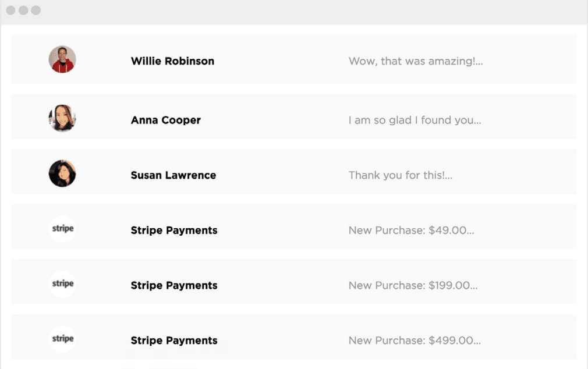Click Susan Lawrence's avatar picture
Image resolution: width=588 pixels, height=369 pixels.
[x=62, y=173]
